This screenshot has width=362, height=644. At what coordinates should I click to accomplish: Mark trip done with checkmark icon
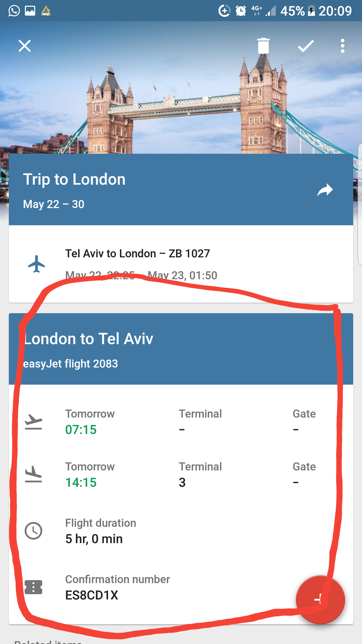click(306, 46)
